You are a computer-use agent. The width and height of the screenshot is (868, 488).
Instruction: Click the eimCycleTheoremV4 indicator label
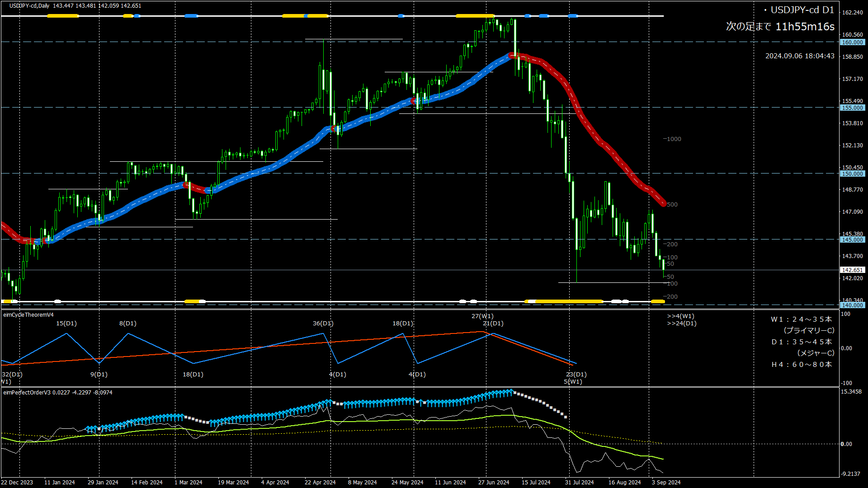tap(28, 315)
